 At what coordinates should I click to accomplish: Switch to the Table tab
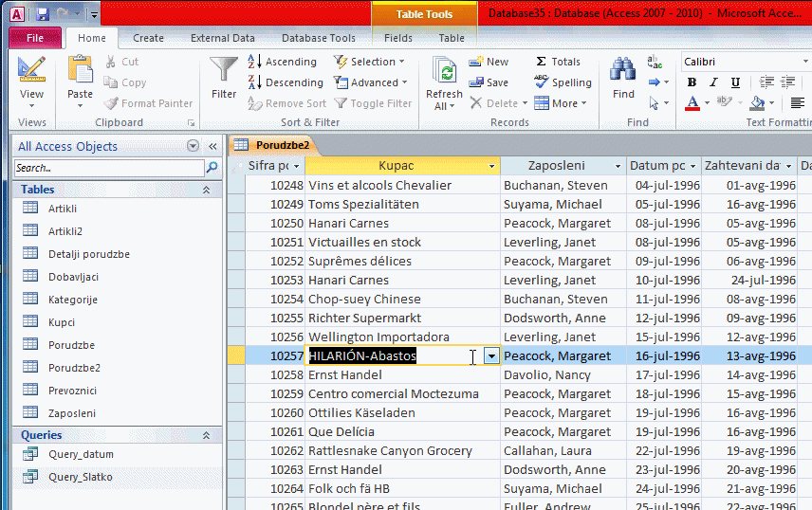coord(452,38)
